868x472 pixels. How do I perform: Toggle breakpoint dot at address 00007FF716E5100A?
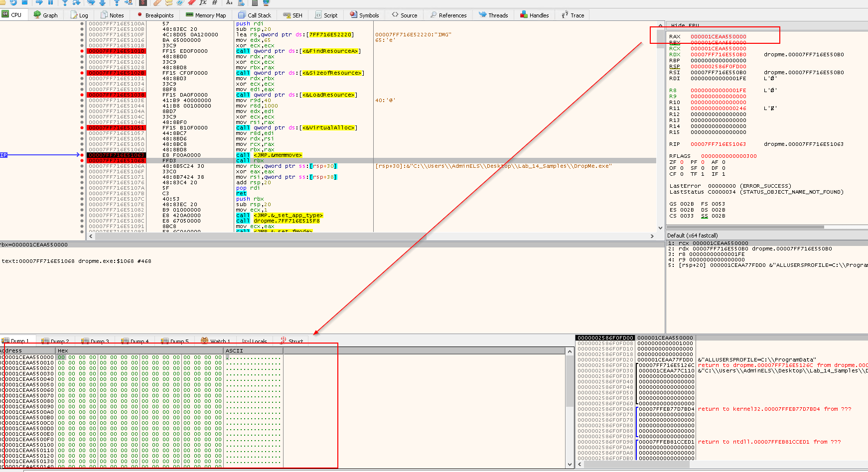pos(82,23)
